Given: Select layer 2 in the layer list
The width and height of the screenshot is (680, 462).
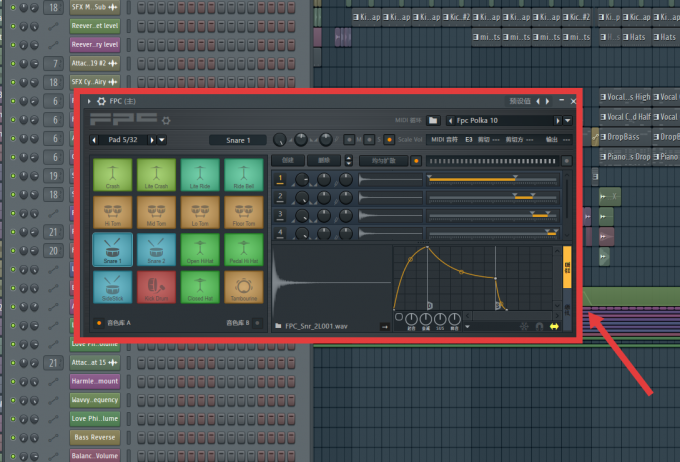Looking at the screenshot, I should pyautogui.click(x=281, y=198).
